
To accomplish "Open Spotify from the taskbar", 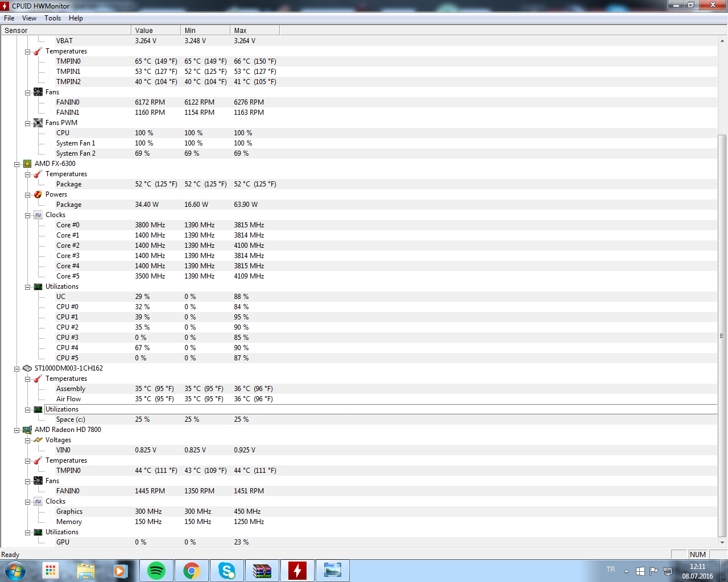I will point(156,571).
